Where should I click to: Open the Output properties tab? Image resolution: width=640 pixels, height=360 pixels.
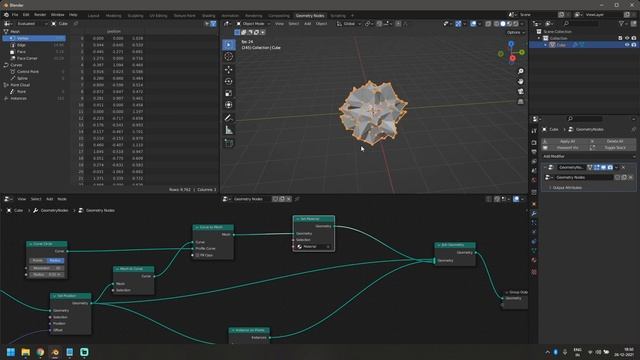pos(534,152)
